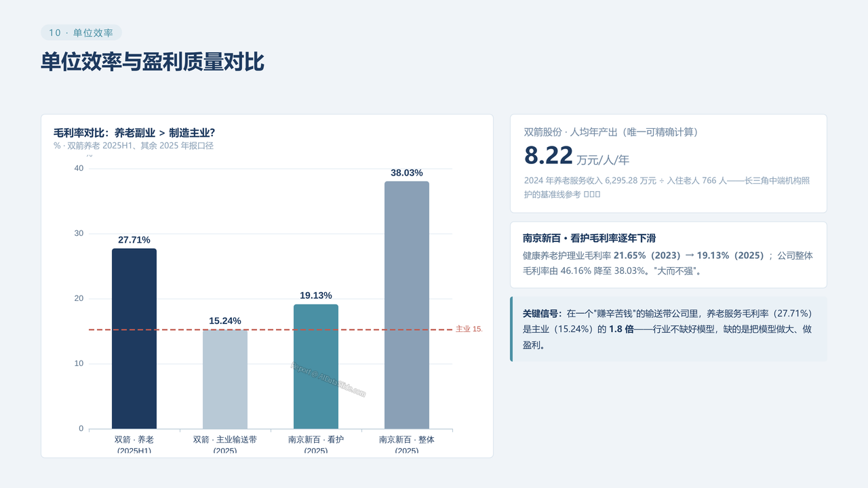Click the 38.03% bar value label
Image resolution: width=868 pixels, height=488 pixels.
[x=407, y=173]
